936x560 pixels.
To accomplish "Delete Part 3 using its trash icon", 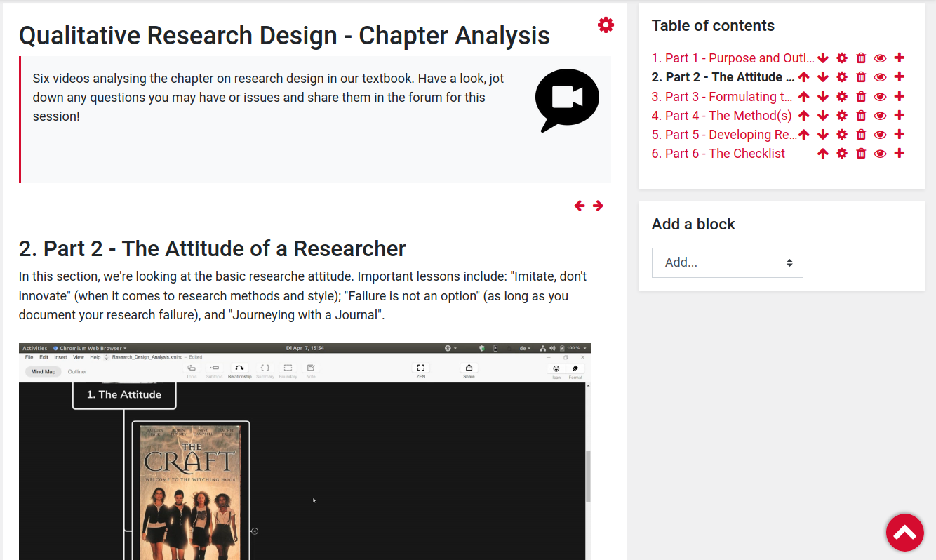I will pyautogui.click(x=861, y=96).
